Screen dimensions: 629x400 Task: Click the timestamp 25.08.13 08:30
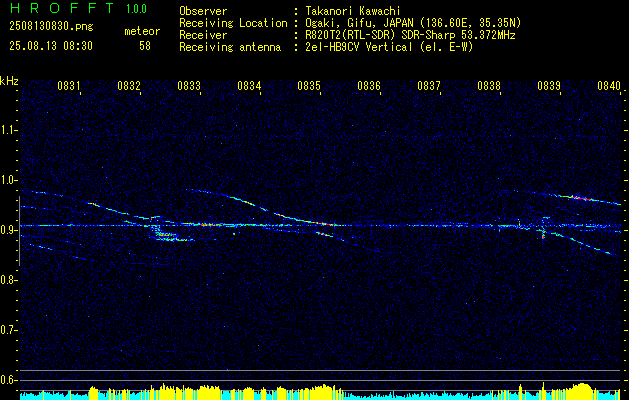click(x=51, y=46)
